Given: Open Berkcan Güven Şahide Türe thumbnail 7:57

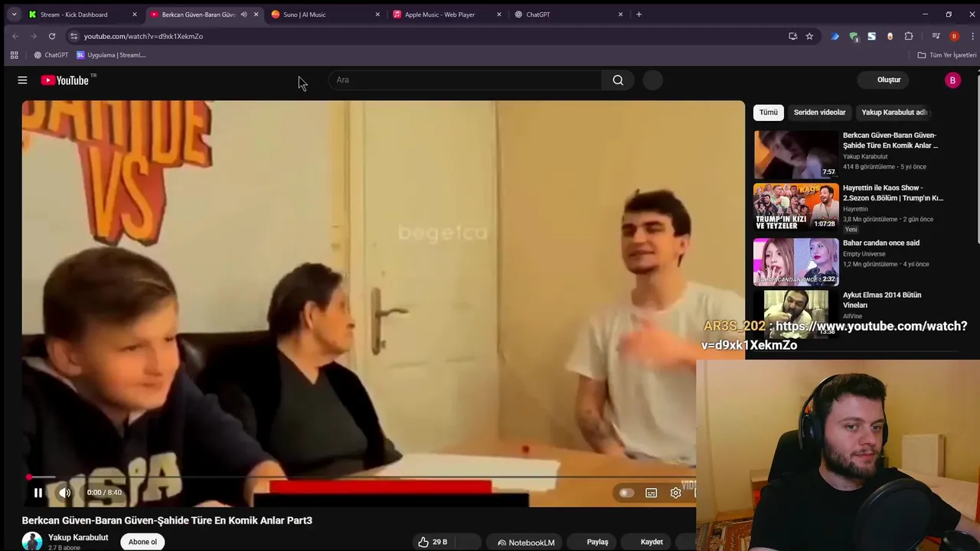Looking at the screenshot, I should click(x=796, y=154).
